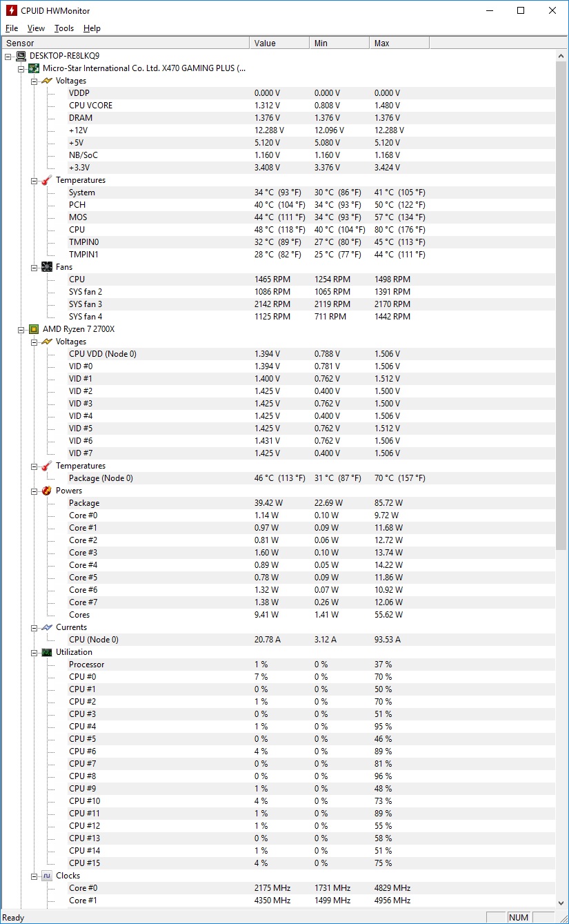Select the PCH temperature row
Screen dimensions: 569x924
[x=278, y=205]
